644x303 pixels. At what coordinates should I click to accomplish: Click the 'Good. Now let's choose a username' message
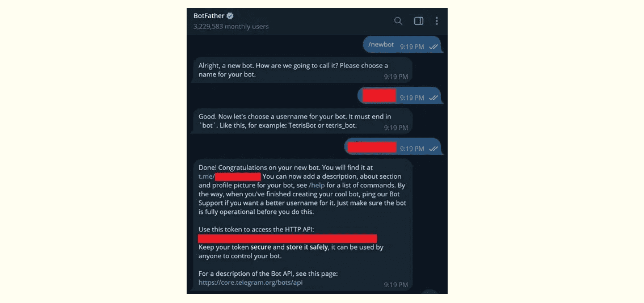(301, 121)
